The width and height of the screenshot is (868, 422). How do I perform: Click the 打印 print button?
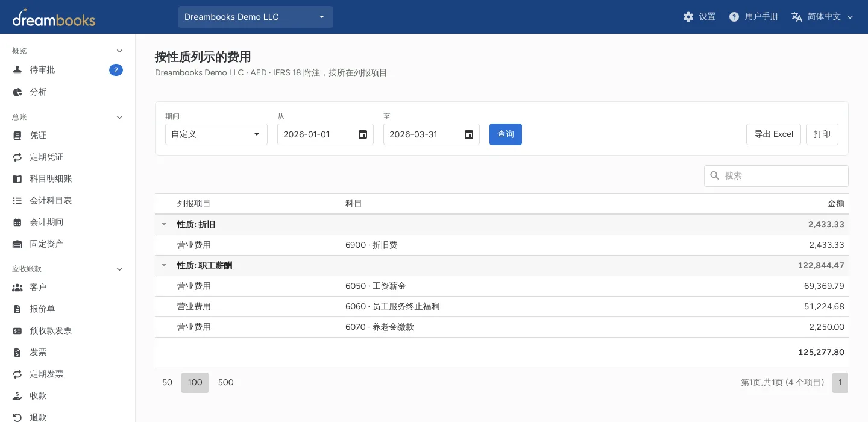pos(822,134)
